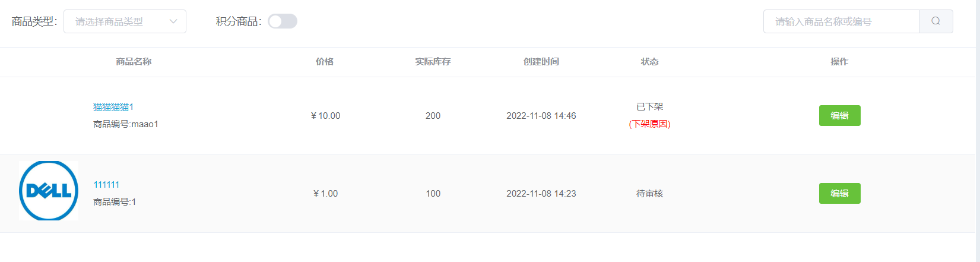Click the red 下架原因 link
The width and height of the screenshot is (980, 262).
[650, 124]
